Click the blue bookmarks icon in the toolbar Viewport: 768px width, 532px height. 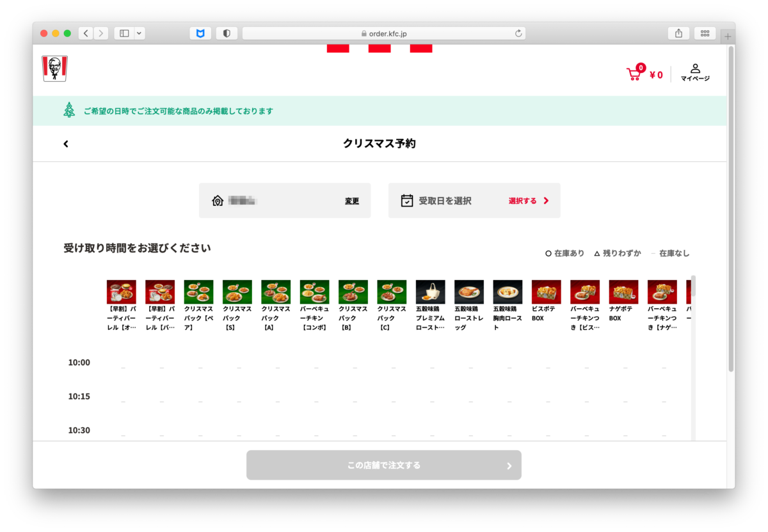[200, 33]
